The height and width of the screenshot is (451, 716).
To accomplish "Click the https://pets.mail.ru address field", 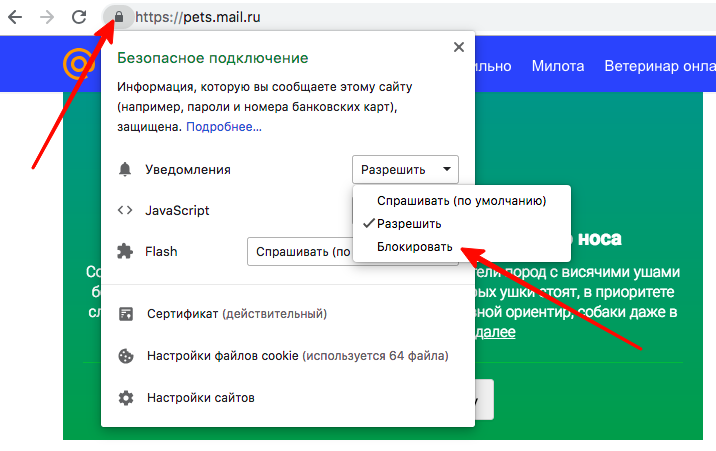I will 198,17.
